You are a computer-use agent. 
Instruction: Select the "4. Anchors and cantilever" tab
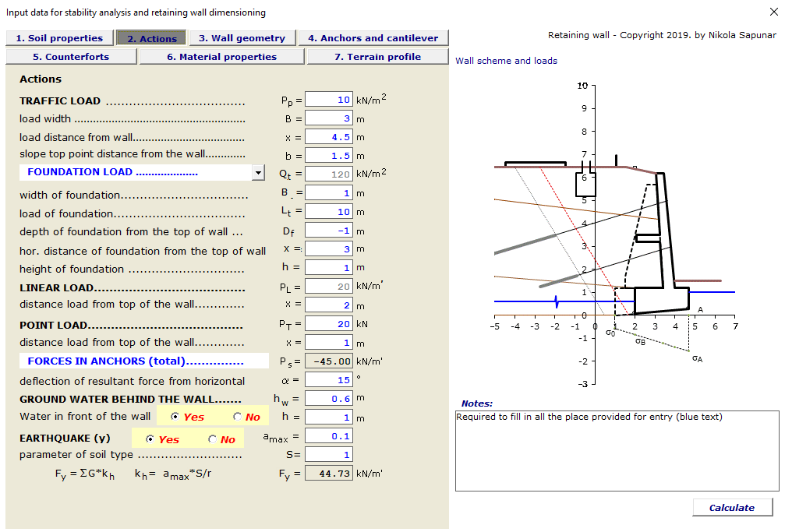(373, 37)
